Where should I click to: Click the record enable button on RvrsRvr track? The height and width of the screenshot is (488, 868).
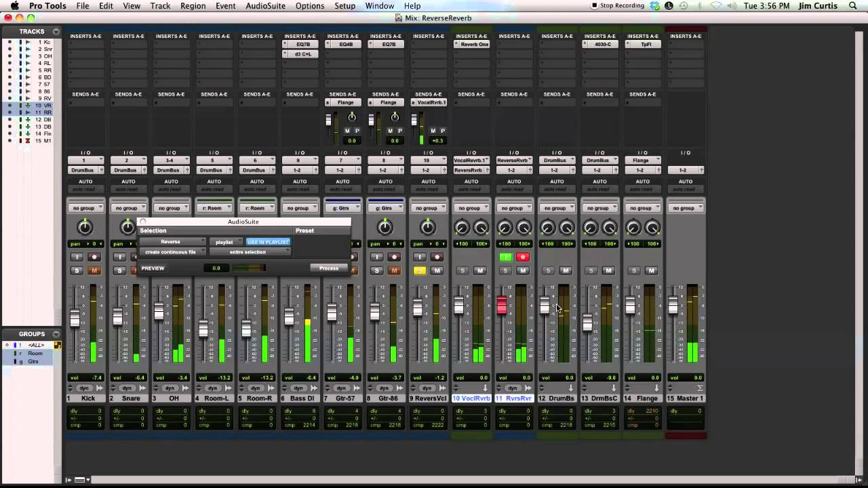523,257
